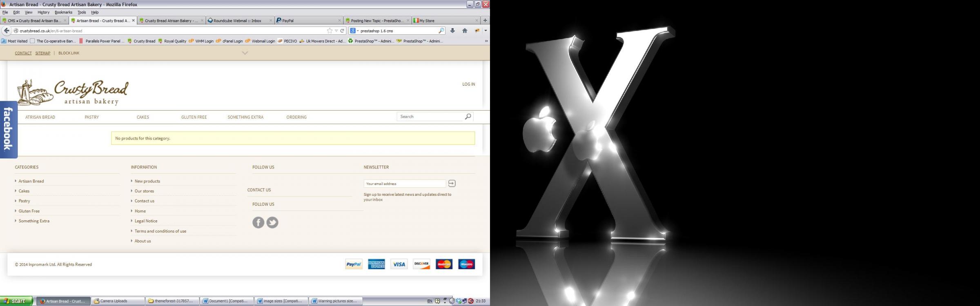Open the Royal Quality bookmark
Viewport: 980px width, 306px height.
point(172,41)
